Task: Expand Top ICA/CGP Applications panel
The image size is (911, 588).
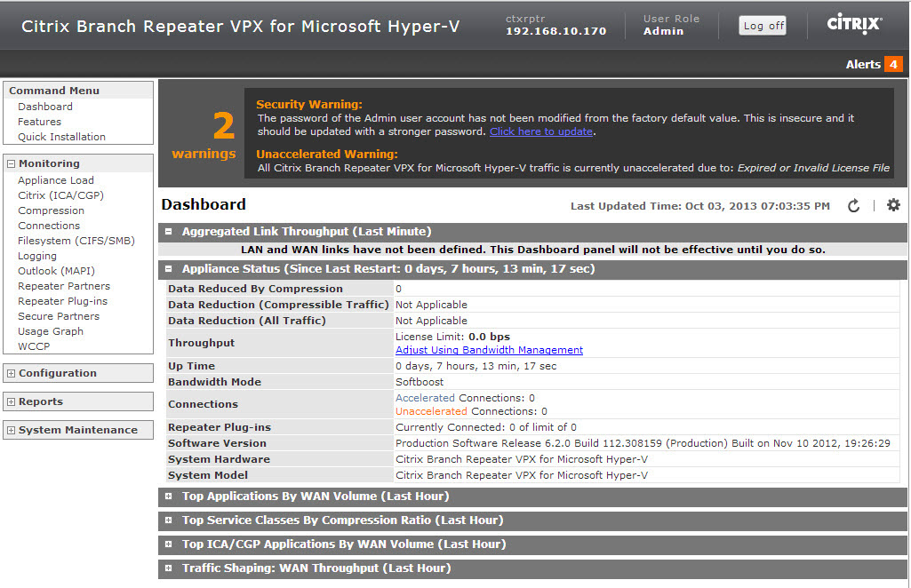Action: 169,544
